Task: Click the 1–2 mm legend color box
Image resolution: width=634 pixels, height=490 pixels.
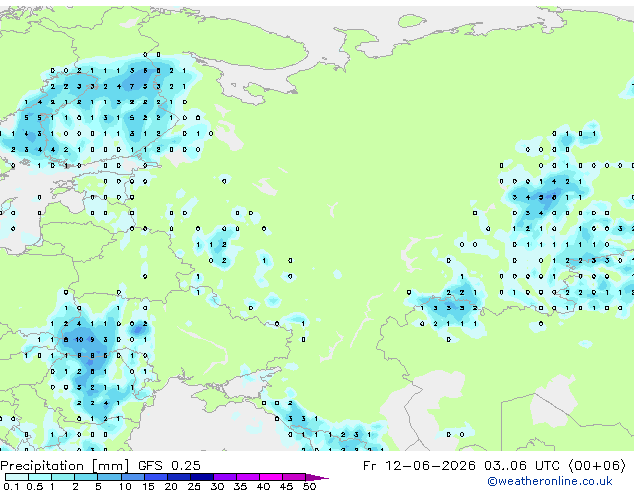Action: (x=63, y=477)
